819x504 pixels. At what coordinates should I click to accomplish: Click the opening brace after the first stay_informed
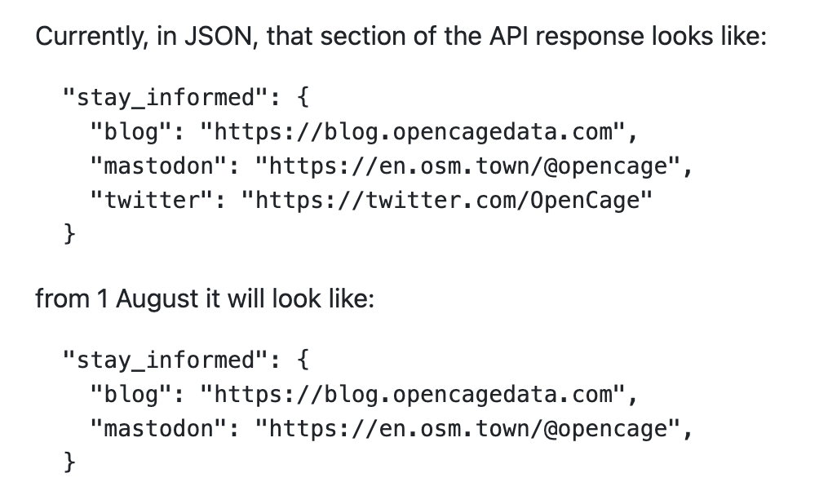point(303,97)
